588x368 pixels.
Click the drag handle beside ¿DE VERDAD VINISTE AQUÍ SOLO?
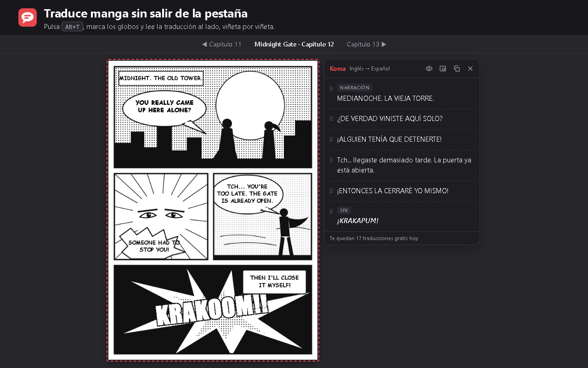[331, 119]
